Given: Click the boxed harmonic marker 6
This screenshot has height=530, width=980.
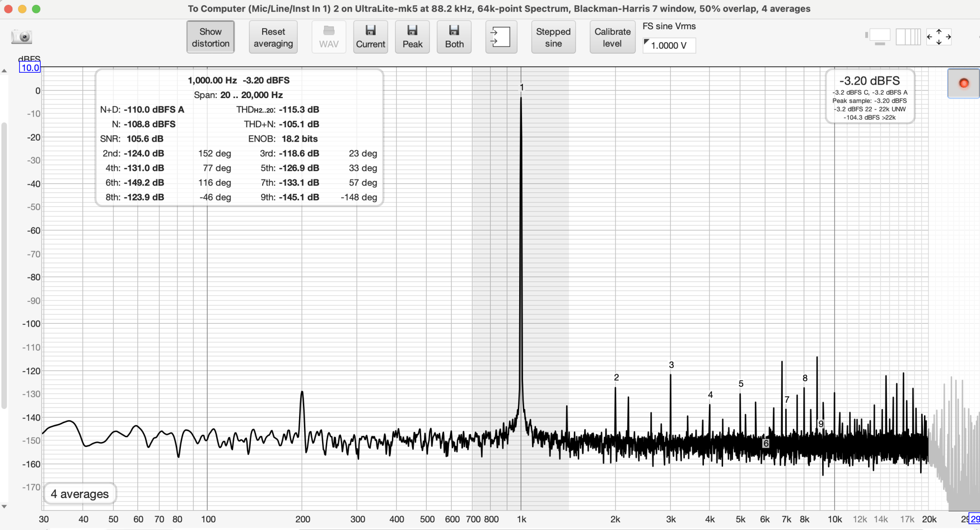Looking at the screenshot, I should click(766, 443).
